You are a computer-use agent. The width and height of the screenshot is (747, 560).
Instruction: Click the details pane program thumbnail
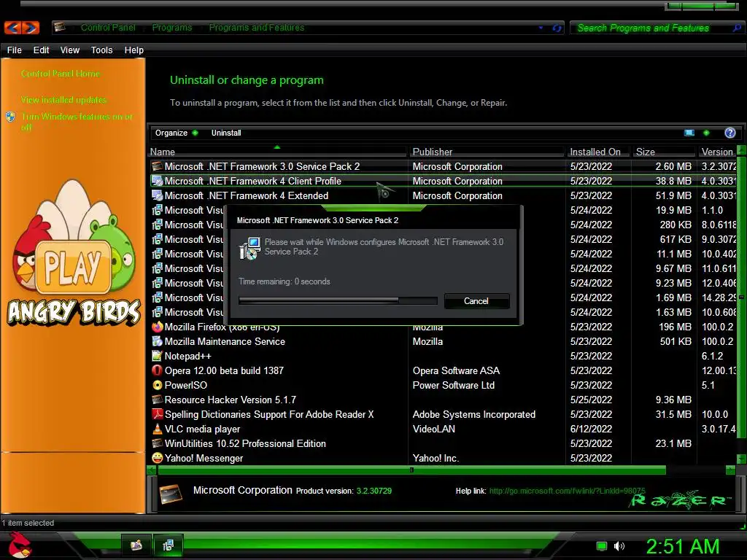click(170, 494)
